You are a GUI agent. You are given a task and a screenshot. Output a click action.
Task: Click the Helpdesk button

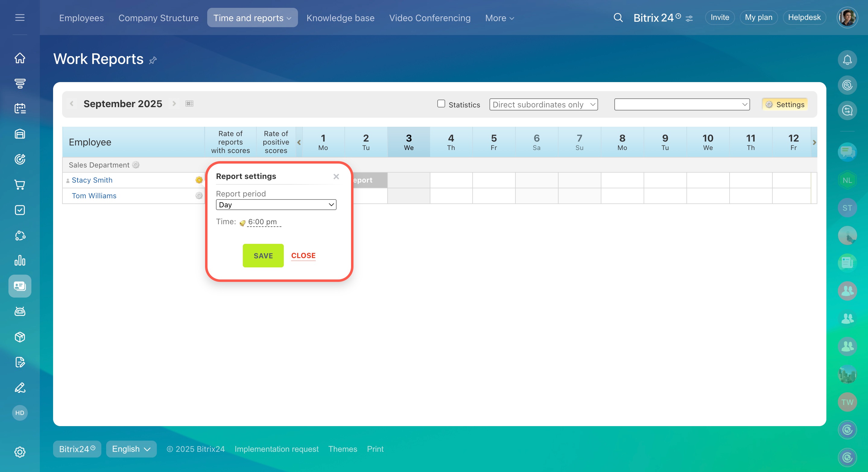coord(804,18)
